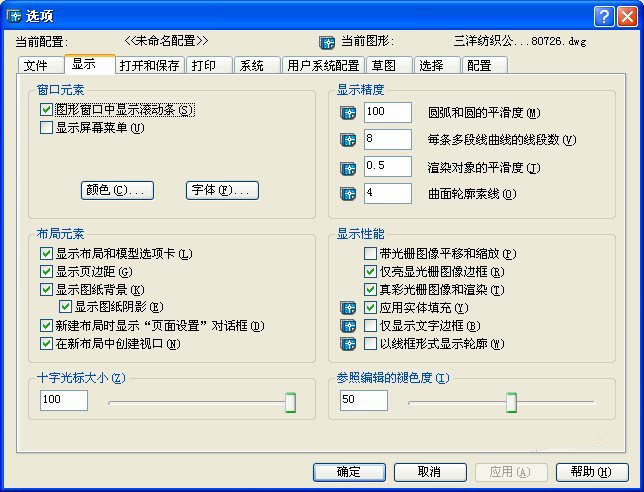This screenshot has height=492, width=644.
Task: Click drawing icon beside 渲染对象的平滑度 field
Action: click(348, 168)
